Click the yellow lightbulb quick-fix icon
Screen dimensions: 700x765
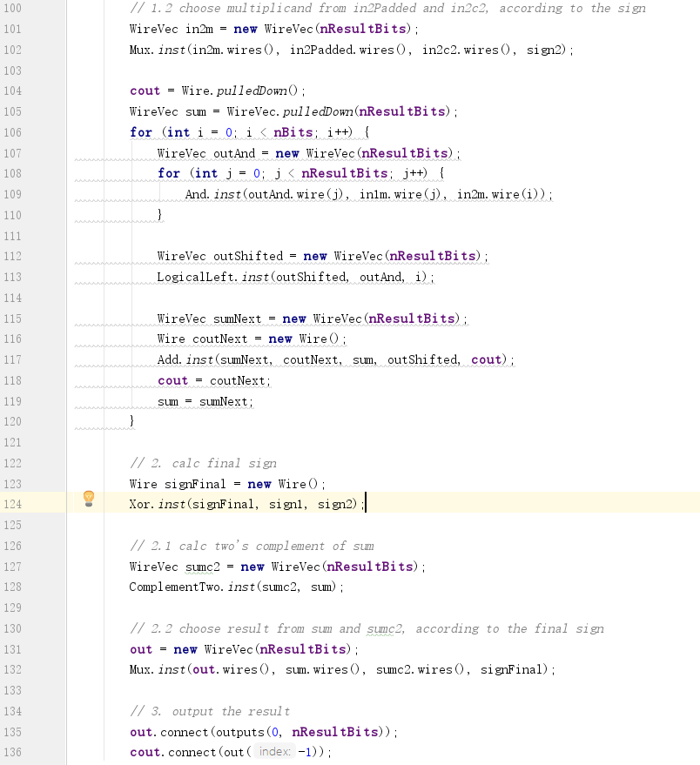(88, 499)
